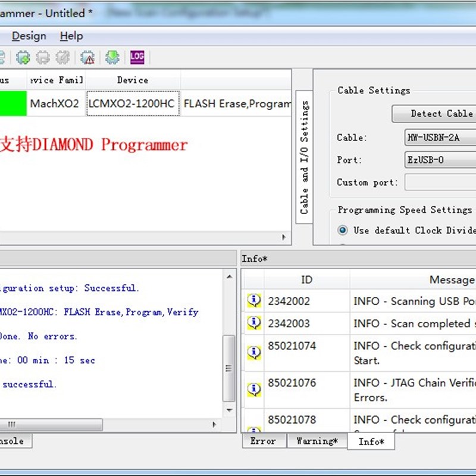Click the Remove Device toolbar icon

[44, 57]
